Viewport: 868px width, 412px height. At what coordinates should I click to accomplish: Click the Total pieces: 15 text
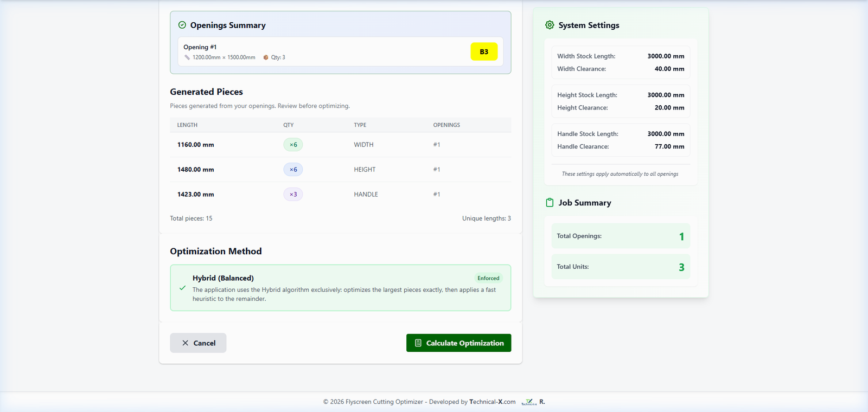pyautogui.click(x=191, y=218)
